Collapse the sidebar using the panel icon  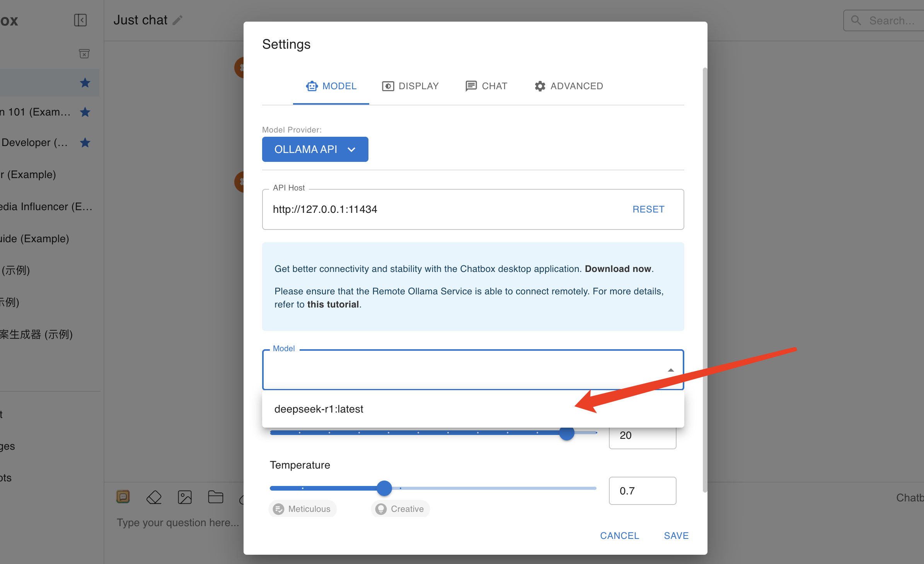tap(80, 20)
